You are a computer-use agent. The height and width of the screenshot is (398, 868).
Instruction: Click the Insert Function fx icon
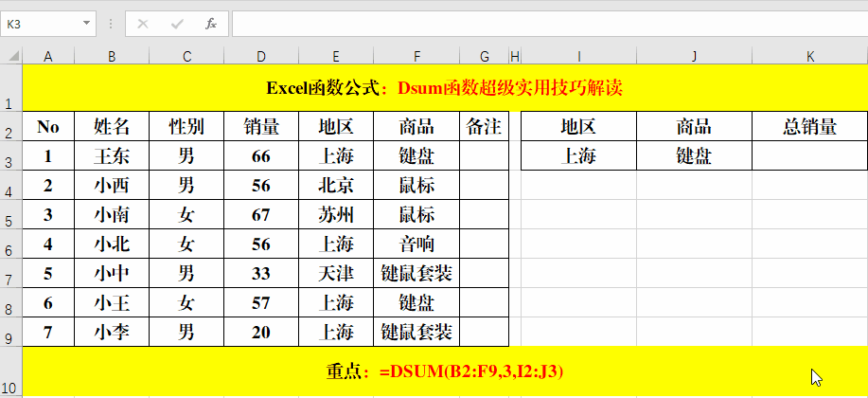[x=211, y=24]
